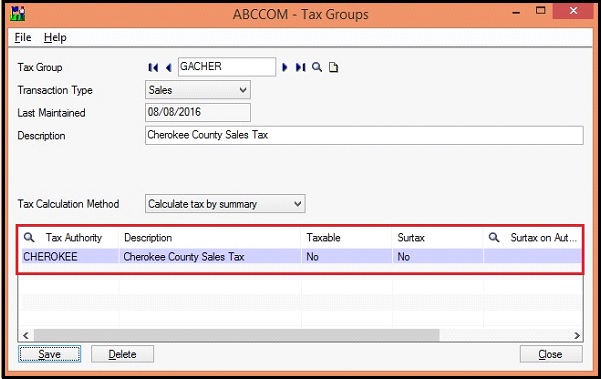The image size is (601, 379).
Task: Click Tax Authority column finder icon
Action: click(x=29, y=238)
